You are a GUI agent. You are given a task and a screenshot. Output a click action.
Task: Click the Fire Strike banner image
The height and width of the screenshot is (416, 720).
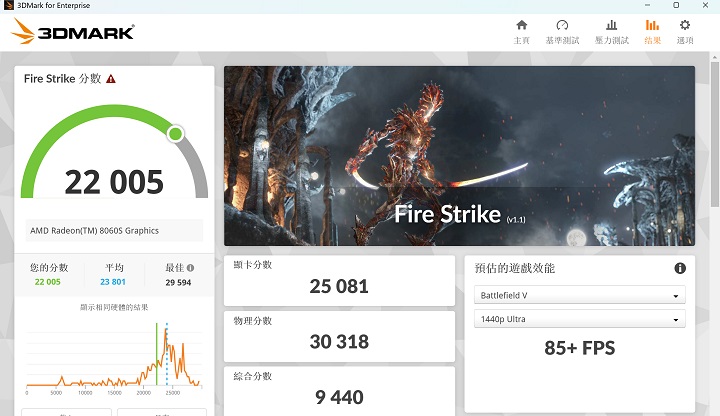click(x=459, y=156)
